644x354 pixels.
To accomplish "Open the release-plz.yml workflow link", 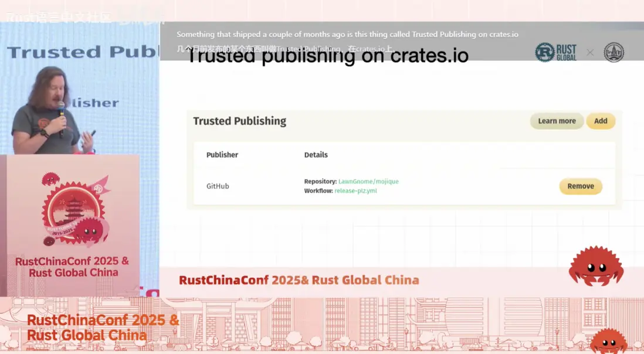I will click(355, 190).
